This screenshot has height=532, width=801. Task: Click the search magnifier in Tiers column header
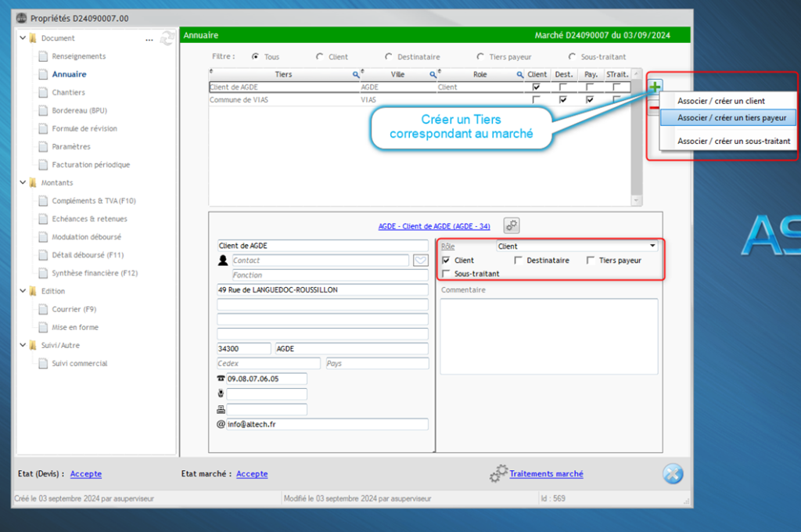click(x=356, y=74)
